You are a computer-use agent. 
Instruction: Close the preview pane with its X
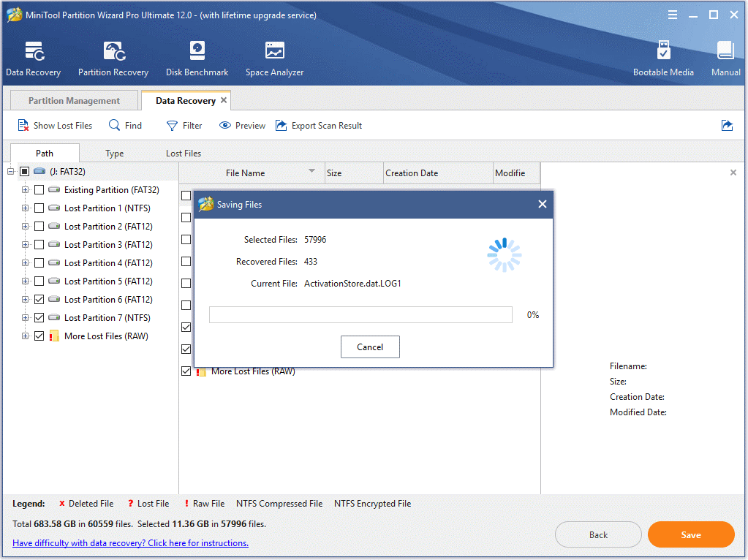pos(733,173)
